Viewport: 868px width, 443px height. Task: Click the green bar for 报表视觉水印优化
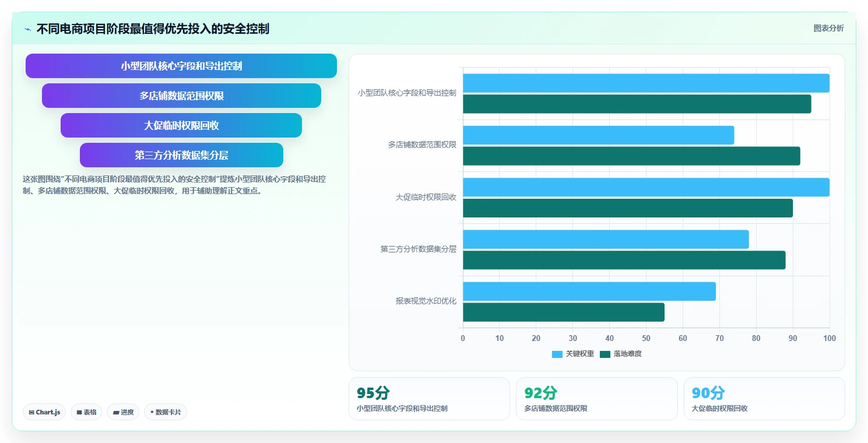564,312
